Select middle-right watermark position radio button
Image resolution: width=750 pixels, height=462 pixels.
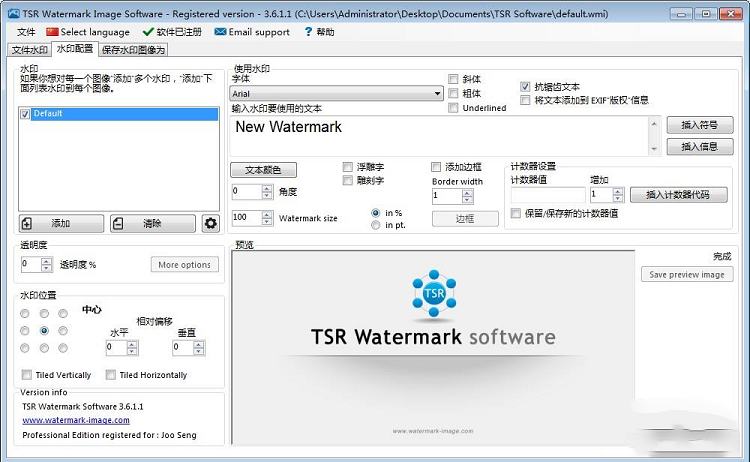(63, 330)
